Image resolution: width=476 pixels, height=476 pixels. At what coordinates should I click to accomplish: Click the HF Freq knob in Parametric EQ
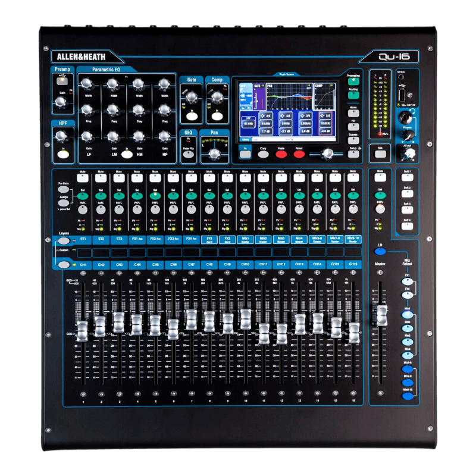[x=164, y=110]
